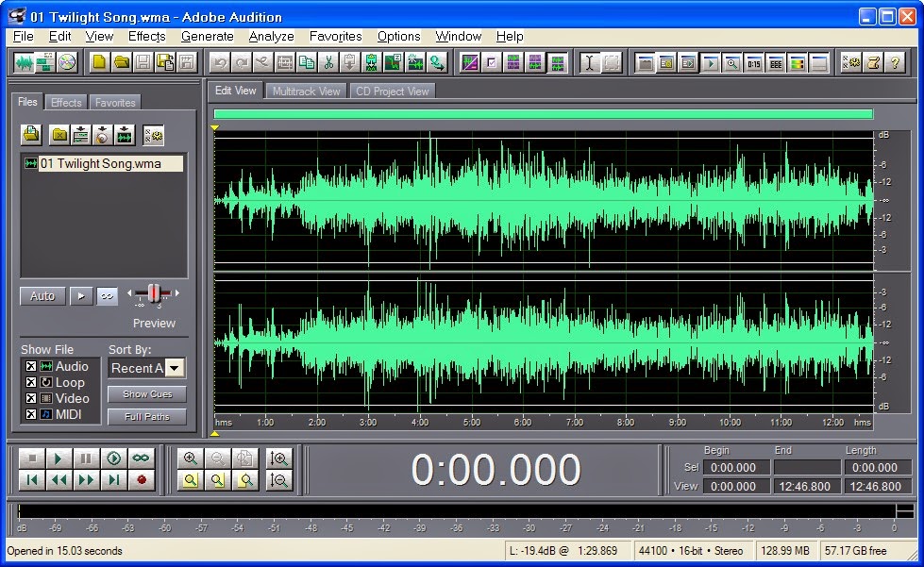Image resolution: width=924 pixels, height=567 pixels.
Task: Uncheck the Loop show file checkbox
Action: [x=31, y=382]
